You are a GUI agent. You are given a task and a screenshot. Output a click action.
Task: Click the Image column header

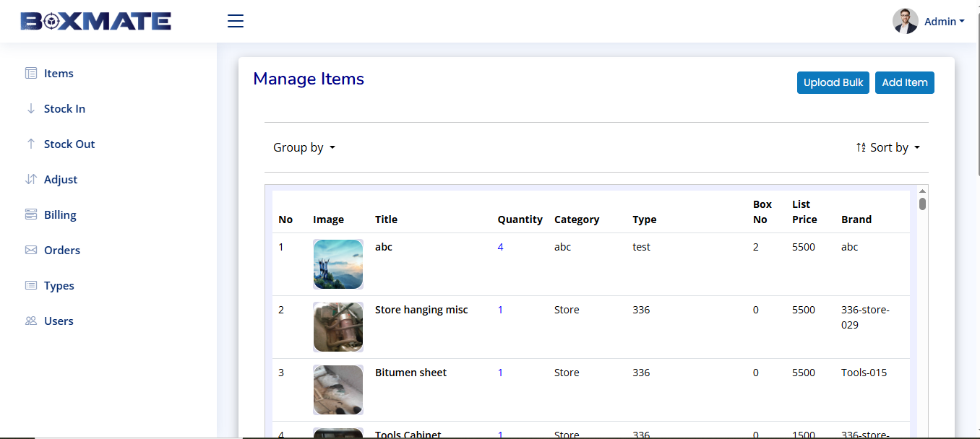coord(328,219)
